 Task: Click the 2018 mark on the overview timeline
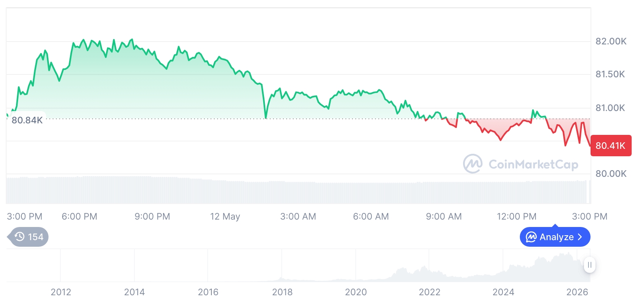tap(282, 292)
